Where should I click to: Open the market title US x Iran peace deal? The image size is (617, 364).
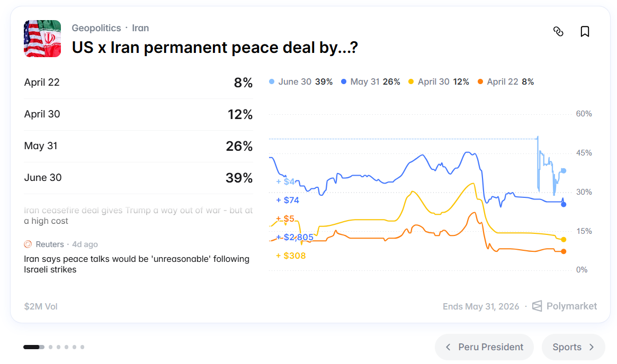pyautogui.click(x=214, y=48)
